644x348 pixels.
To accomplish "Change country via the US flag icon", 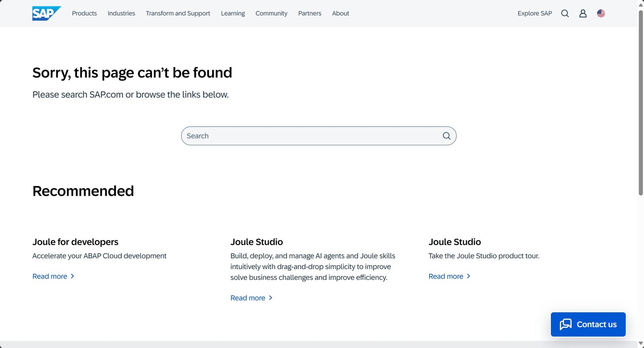I will (x=601, y=13).
